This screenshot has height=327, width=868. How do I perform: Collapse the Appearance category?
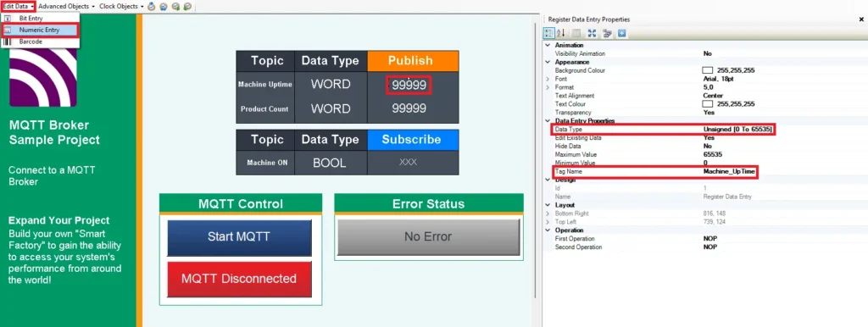point(548,62)
